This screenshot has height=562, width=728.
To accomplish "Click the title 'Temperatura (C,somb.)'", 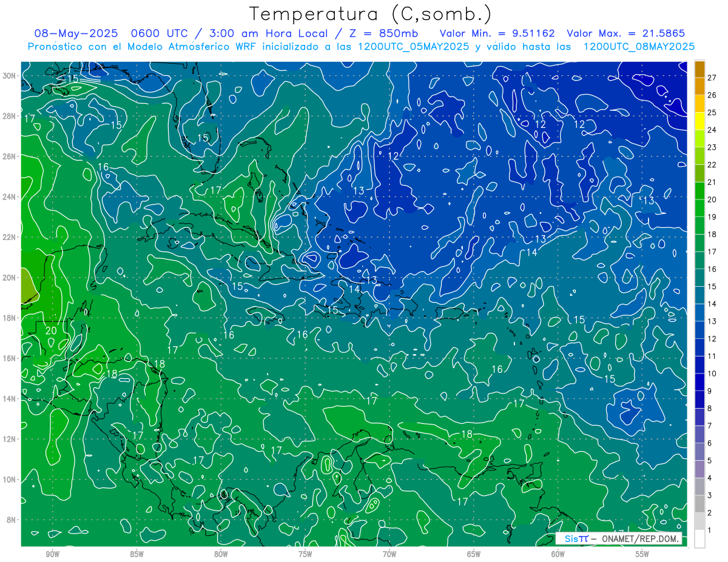I will pos(370,14).
